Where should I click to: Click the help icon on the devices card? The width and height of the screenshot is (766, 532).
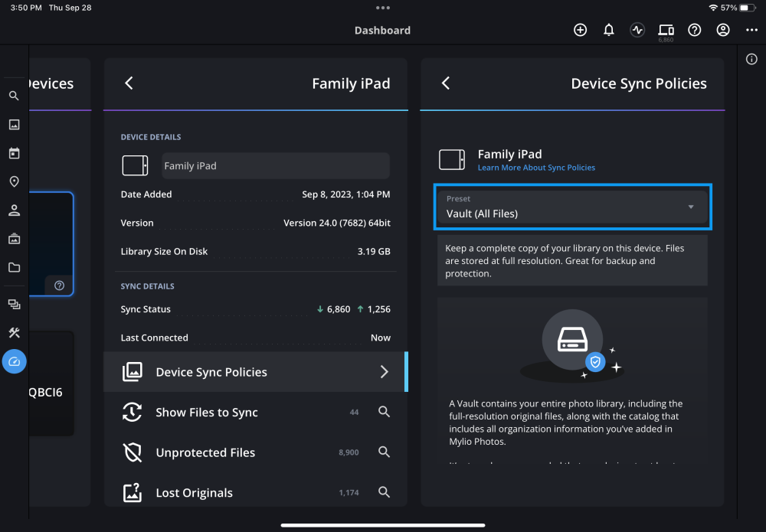[x=59, y=286]
